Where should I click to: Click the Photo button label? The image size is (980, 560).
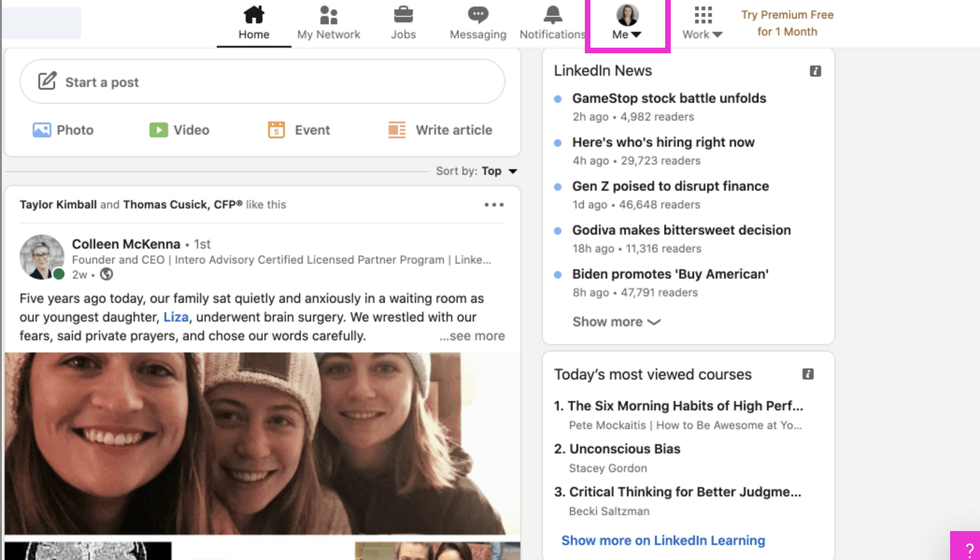75,130
